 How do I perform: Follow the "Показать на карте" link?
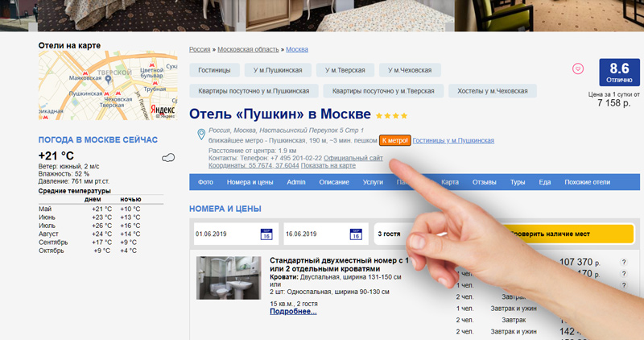click(x=328, y=166)
